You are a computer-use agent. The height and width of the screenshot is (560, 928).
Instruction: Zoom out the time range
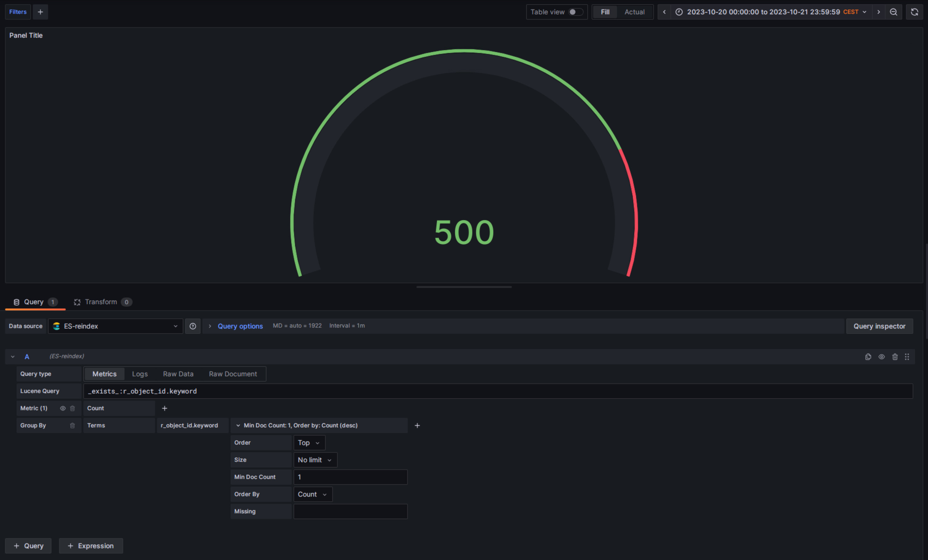(894, 12)
